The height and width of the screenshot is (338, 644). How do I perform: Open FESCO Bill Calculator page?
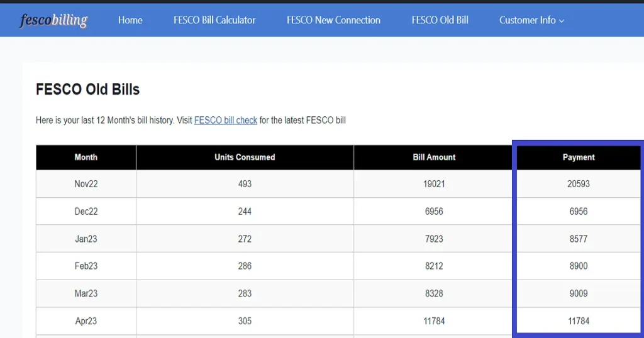pyautogui.click(x=214, y=20)
